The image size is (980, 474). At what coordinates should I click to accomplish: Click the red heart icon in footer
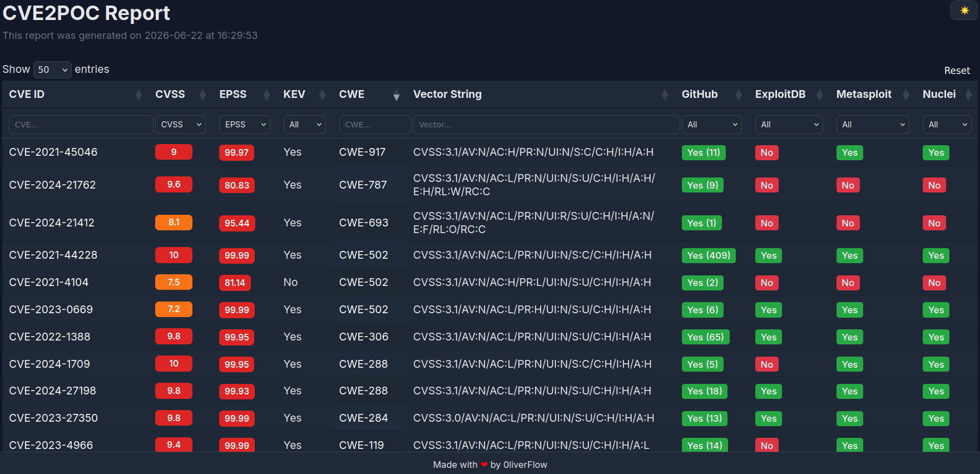484,465
